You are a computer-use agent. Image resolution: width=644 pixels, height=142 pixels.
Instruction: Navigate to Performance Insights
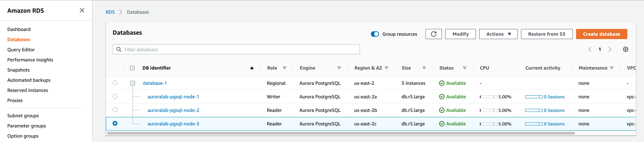pos(30,60)
